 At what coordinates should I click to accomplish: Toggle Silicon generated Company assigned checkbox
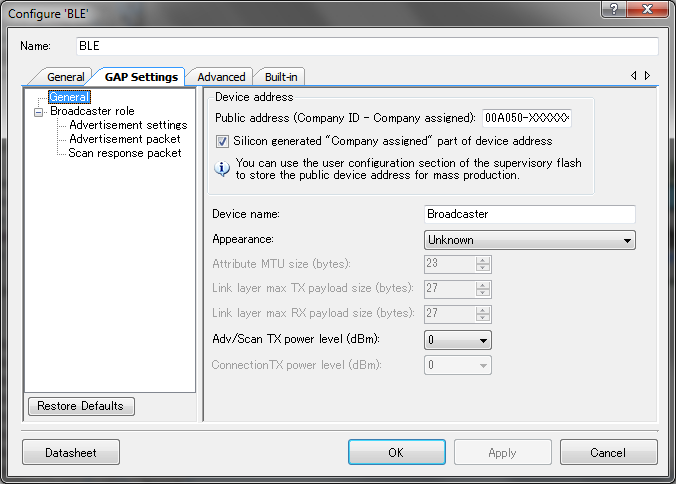(222, 141)
